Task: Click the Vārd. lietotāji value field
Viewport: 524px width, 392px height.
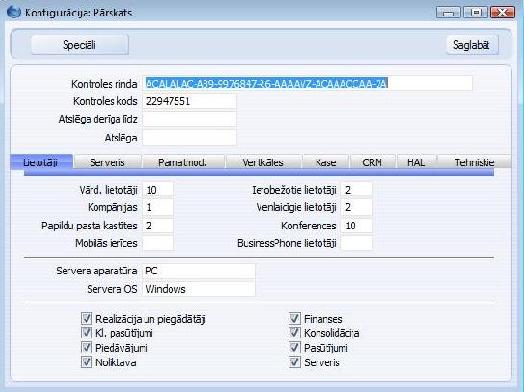Action: pyautogui.click(x=158, y=190)
